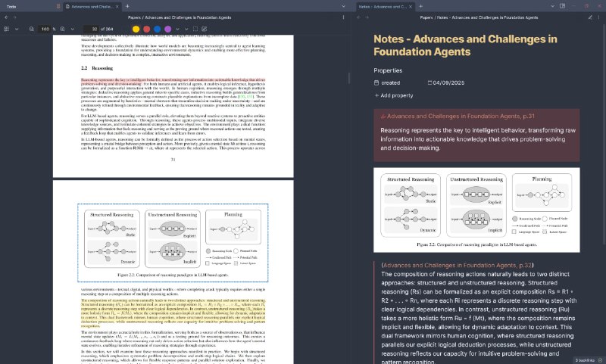Open the right pane tab list dropdown
Image resolution: width=606 pixels, height=364 pixels.
coord(552,6)
